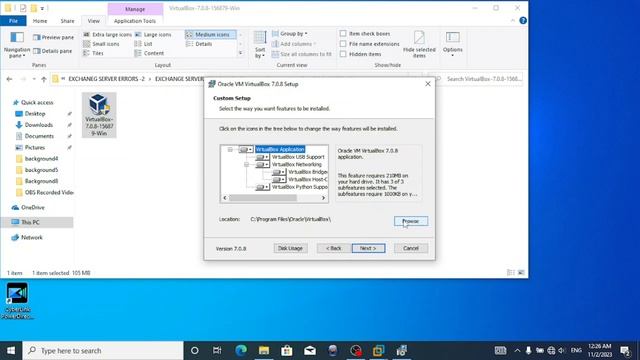This screenshot has width=640, height=360.
Task: Click Hide selected items
Action: [419, 44]
